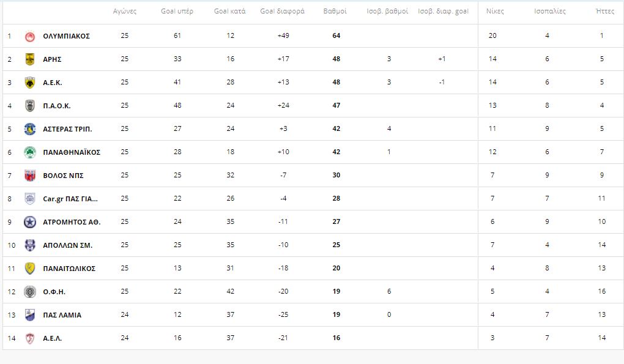The height and width of the screenshot is (364, 624).
Task: Click the Atromitos star crest icon
Action: [30, 222]
